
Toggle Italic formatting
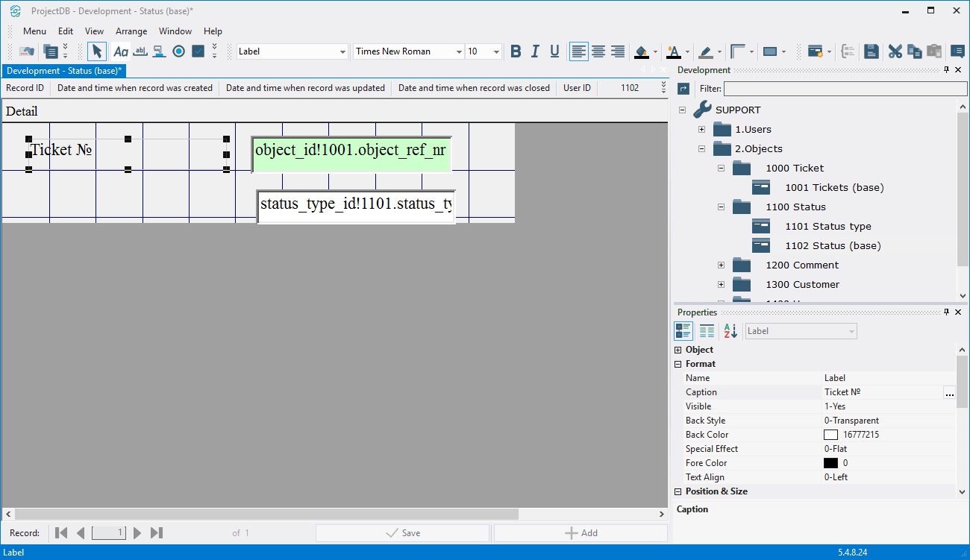tap(535, 51)
